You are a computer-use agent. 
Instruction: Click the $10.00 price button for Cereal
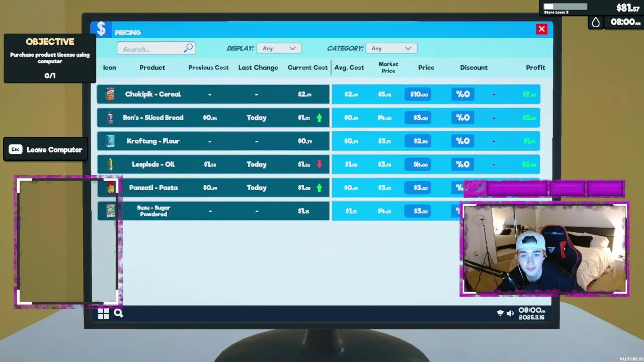[x=419, y=94]
